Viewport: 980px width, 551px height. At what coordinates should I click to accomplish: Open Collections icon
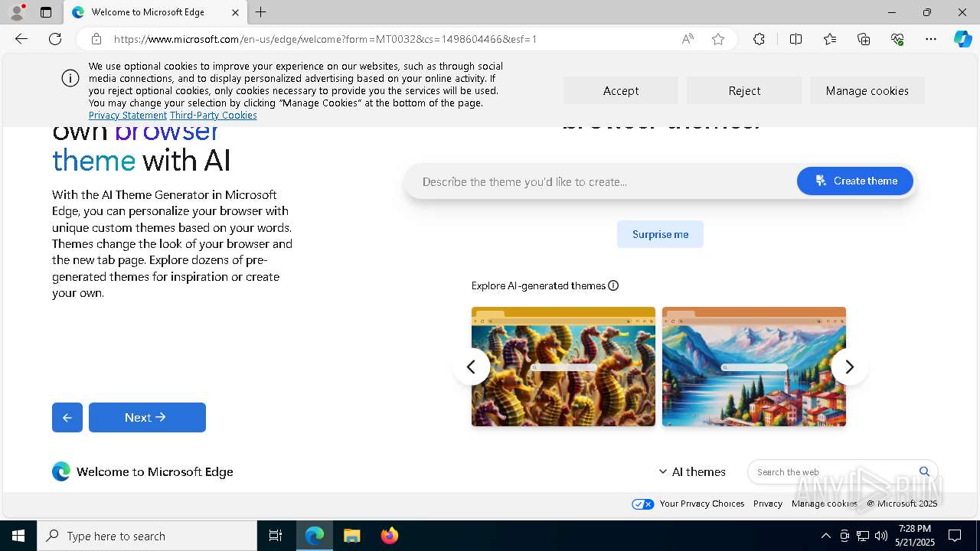tap(864, 39)
